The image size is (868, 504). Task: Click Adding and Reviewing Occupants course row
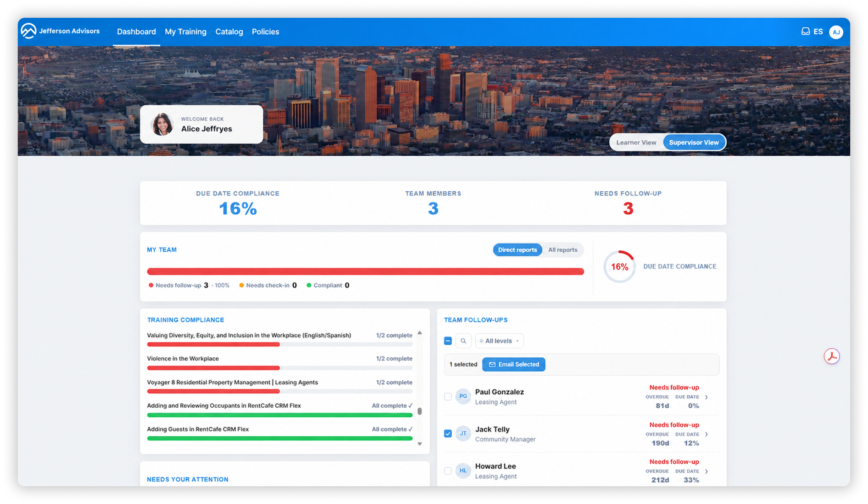[x=280, y=410]
